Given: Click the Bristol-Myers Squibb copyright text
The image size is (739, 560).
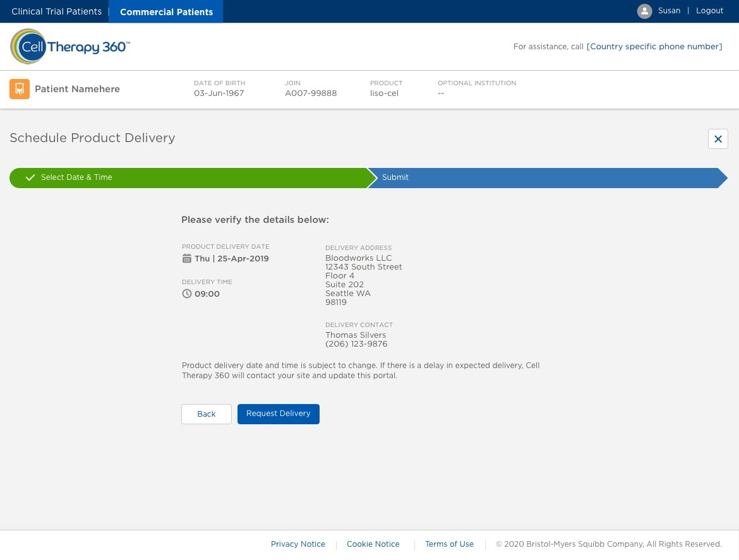Looking at the screenshot, I should pos(608,544).
